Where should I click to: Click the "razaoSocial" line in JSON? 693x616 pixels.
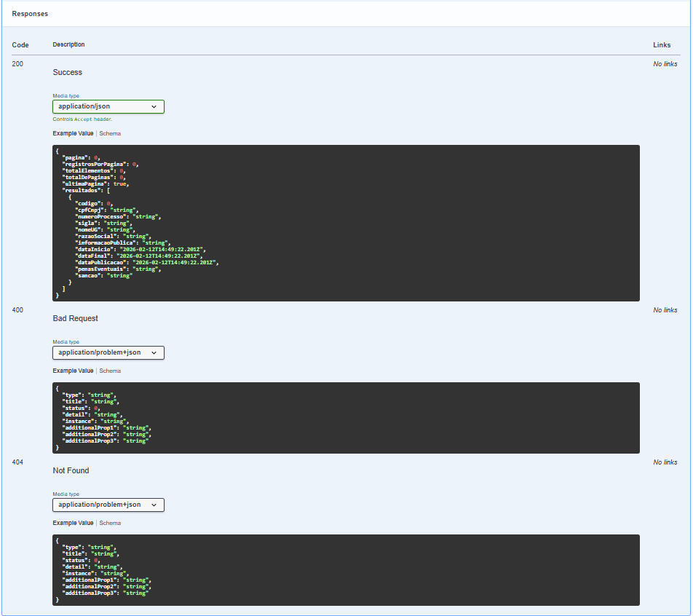tap(113, 237)
